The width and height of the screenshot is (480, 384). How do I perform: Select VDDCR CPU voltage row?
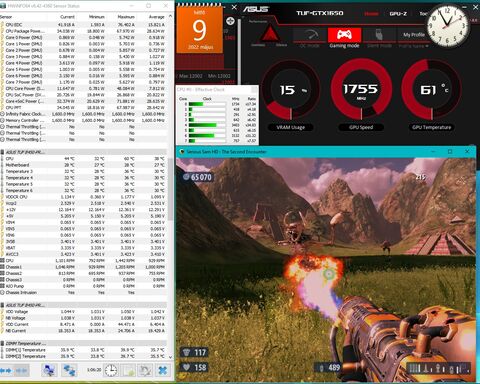coord(83,197)
